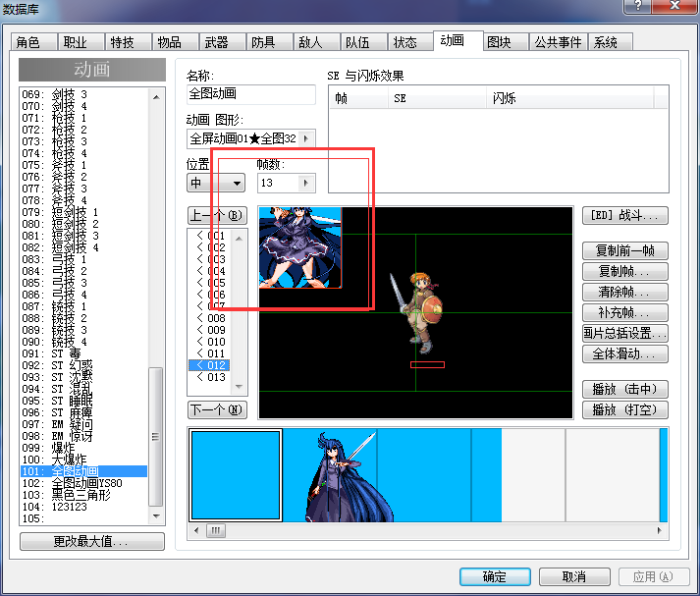Click the battler sprite in the canvas

point(416,312)
